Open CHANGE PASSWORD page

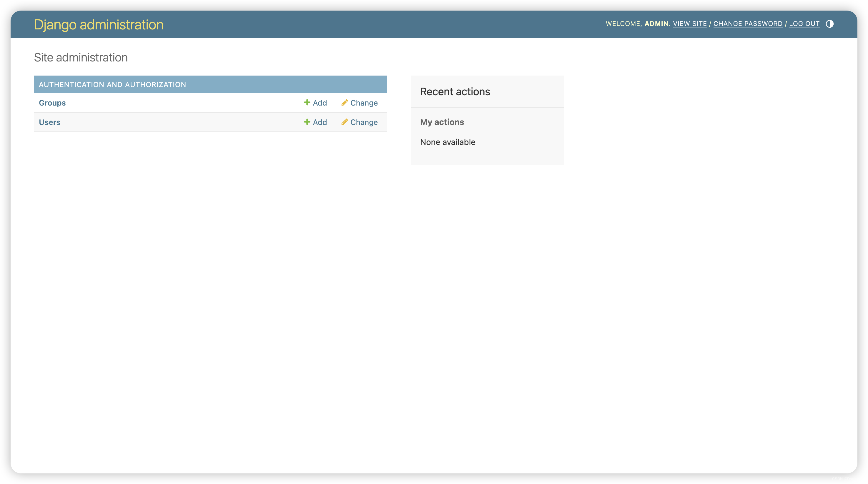(748, 24)
